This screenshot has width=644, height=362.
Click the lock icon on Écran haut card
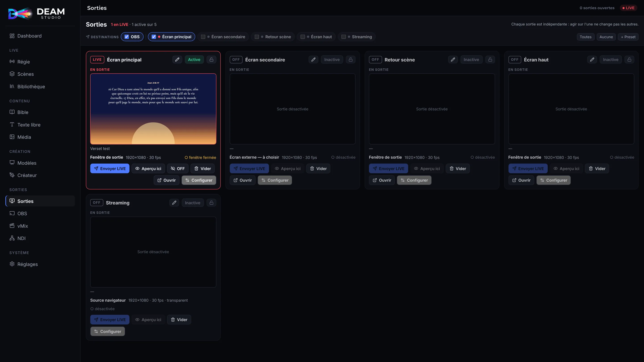point(629,59)
